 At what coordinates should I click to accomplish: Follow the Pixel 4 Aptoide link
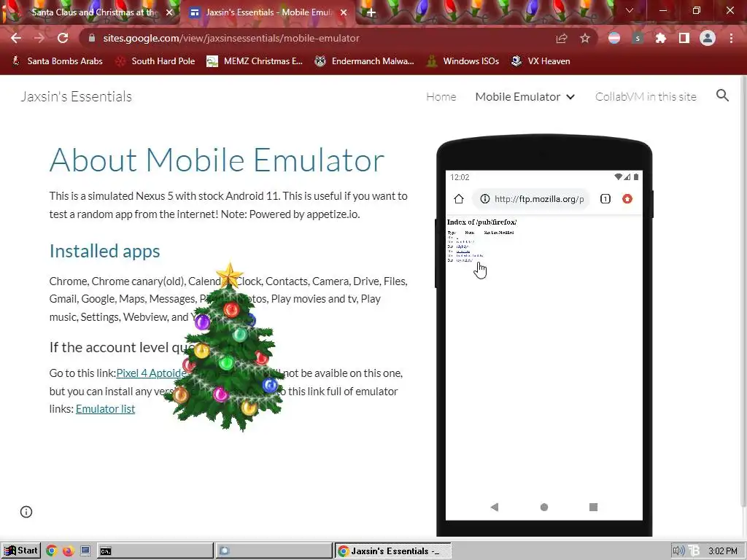point(152,373)
